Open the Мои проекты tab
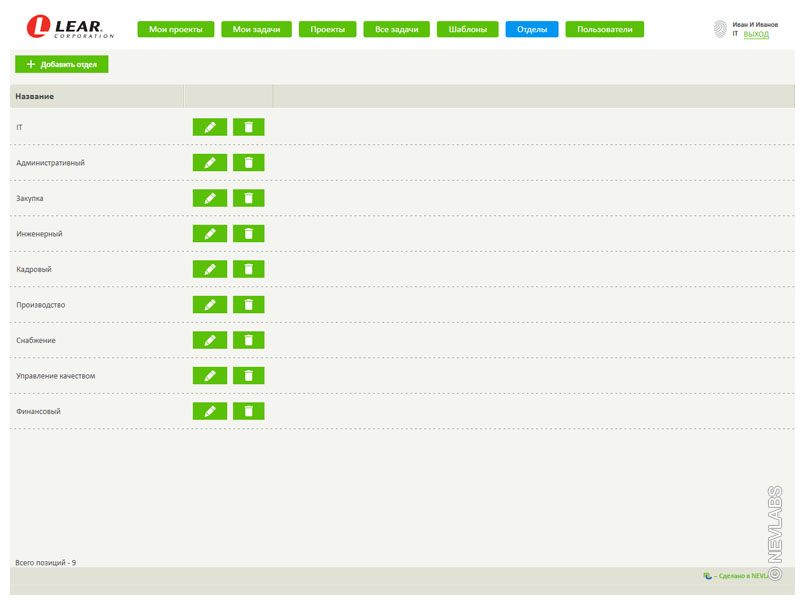The width and height of the screenshot is (805, 605). pos(175,30)
